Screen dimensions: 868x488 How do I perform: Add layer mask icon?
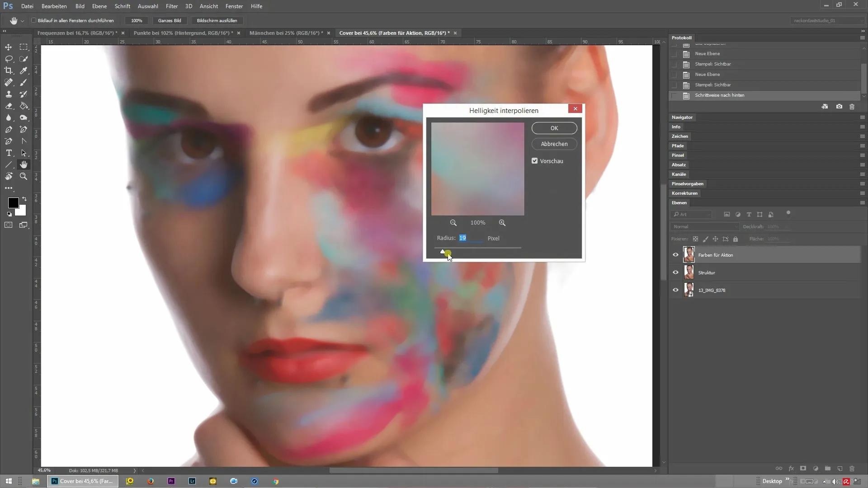[x=803, y=469]
